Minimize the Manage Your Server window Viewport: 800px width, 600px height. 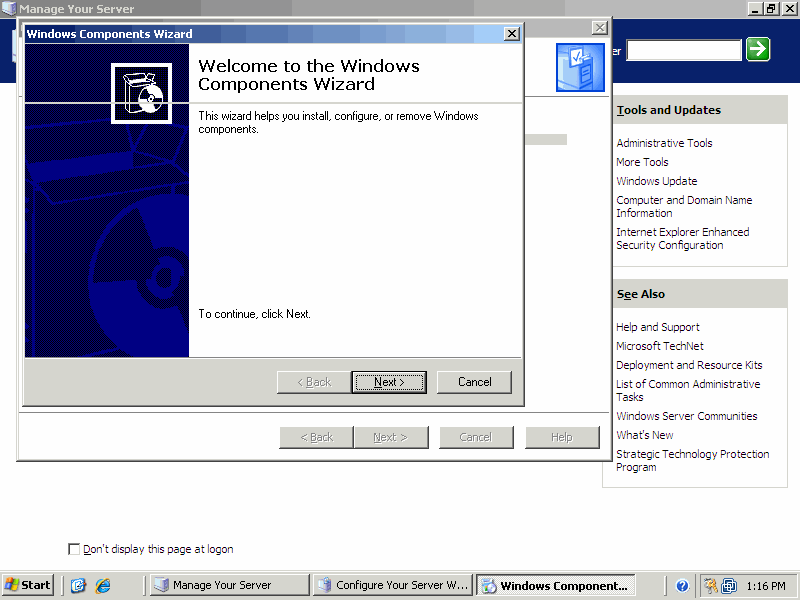click(756, 9)
